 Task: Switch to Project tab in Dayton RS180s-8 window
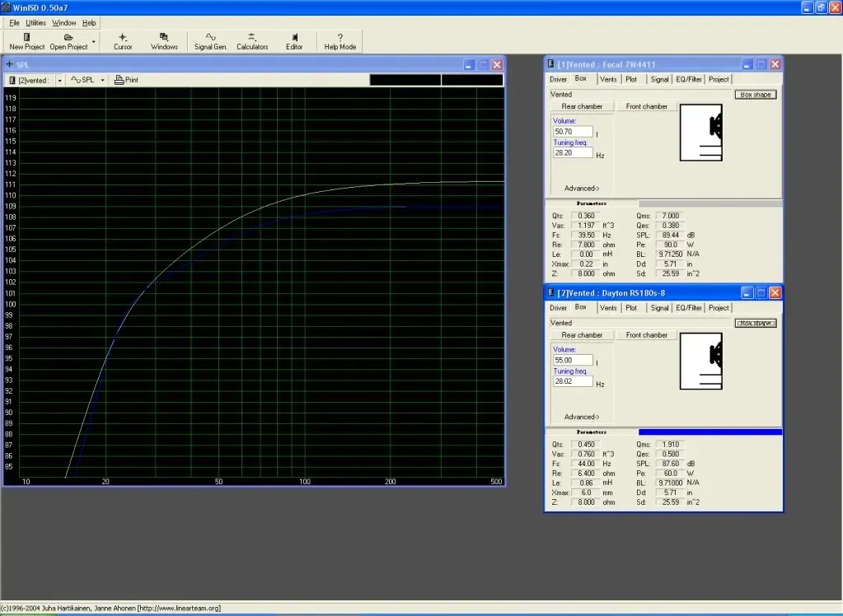[x=719, y=308]
